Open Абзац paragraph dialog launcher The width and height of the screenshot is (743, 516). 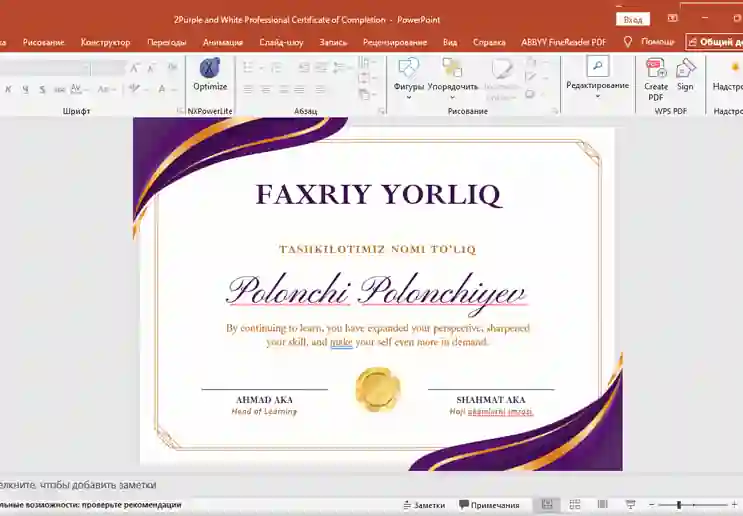(x=381, y=111)
